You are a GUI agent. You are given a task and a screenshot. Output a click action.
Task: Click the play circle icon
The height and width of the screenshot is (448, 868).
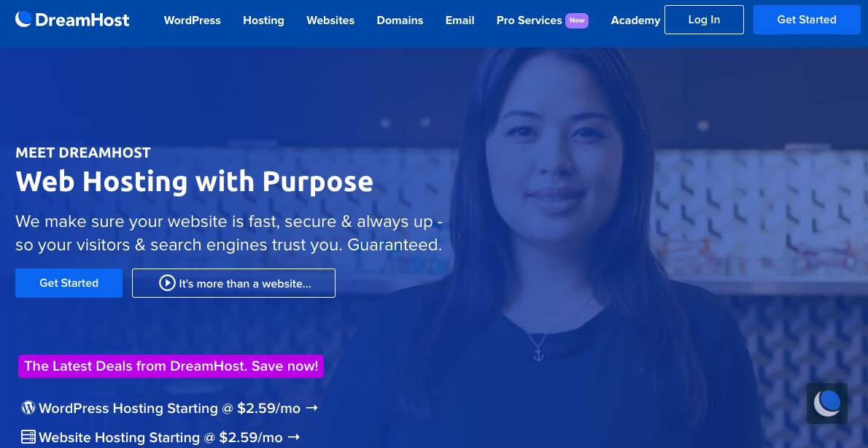click(167, 283)
